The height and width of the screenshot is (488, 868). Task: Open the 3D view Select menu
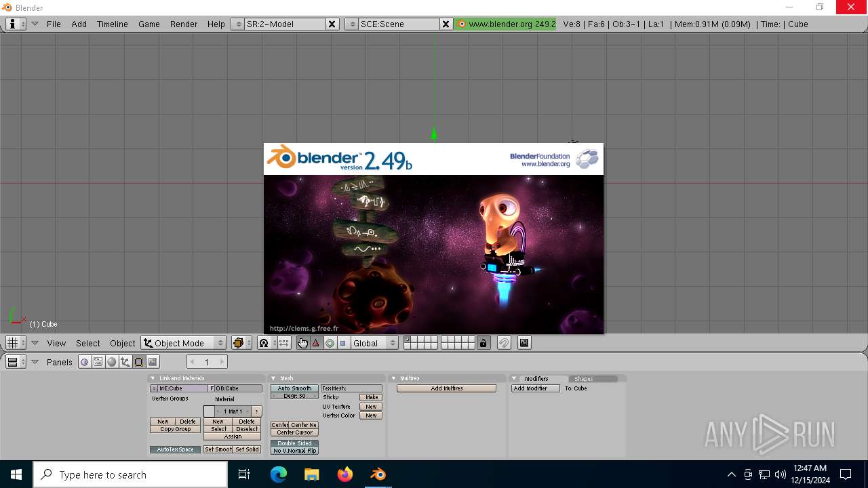(88, 343)
